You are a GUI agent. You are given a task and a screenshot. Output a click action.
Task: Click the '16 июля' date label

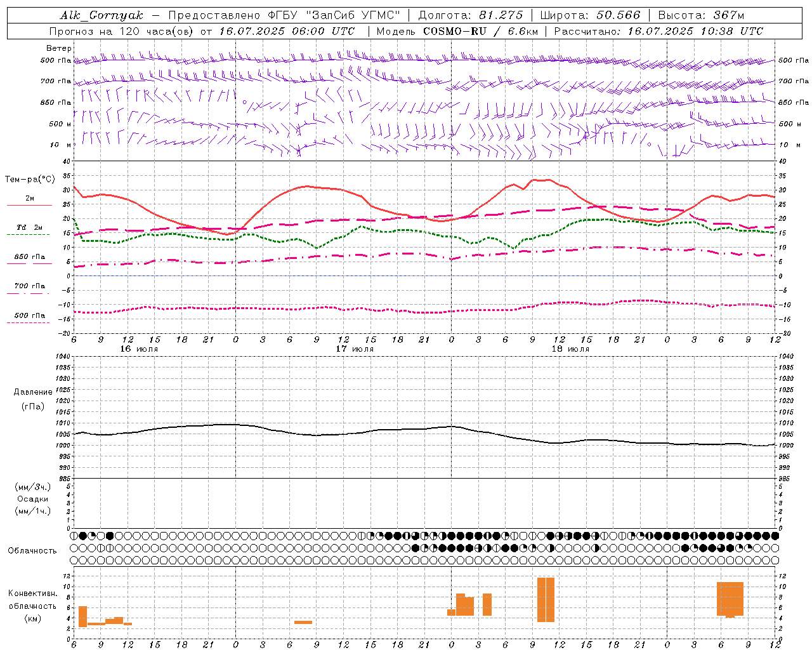click(x=139, y=348)
